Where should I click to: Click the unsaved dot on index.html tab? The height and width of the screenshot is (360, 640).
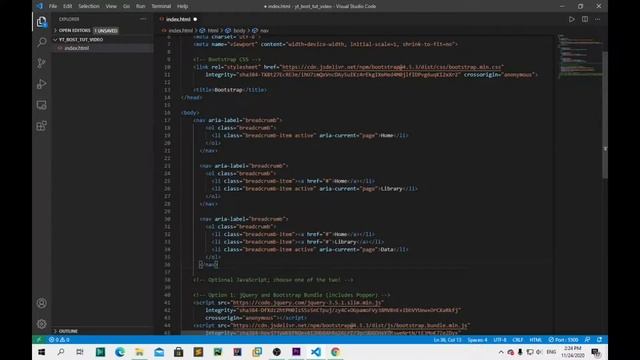[195, 19]
